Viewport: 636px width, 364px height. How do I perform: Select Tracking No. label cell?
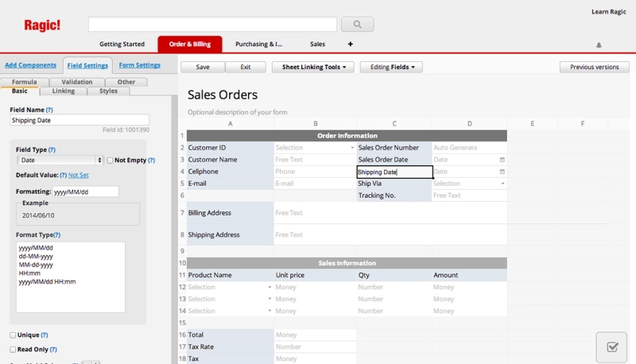point(394,196)
